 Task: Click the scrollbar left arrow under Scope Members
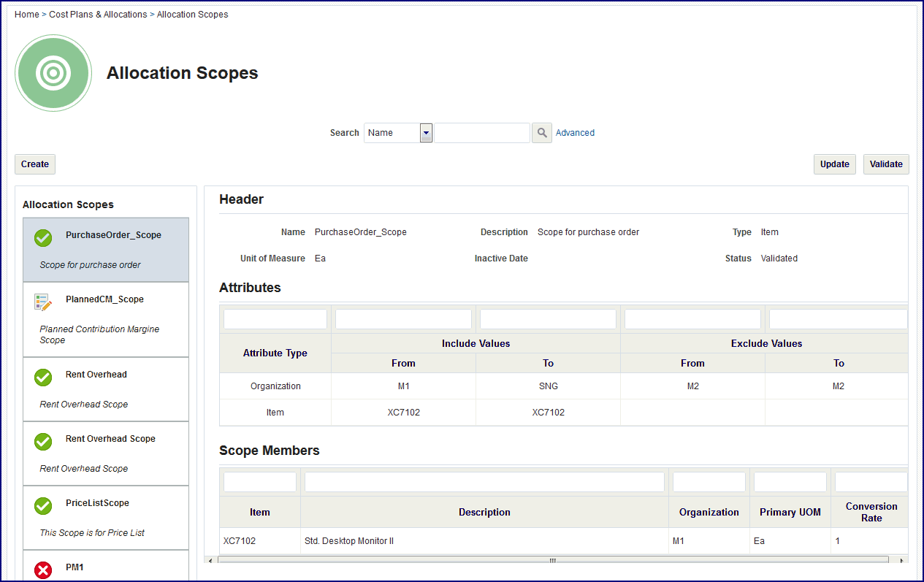point(211,560)
